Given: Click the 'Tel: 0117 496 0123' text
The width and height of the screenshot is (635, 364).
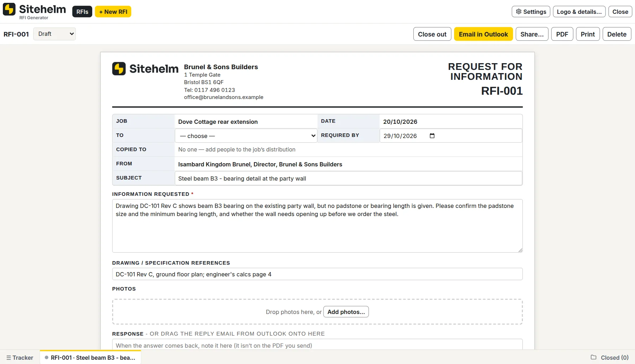Looking at the screenshot, I should point(209,90).
